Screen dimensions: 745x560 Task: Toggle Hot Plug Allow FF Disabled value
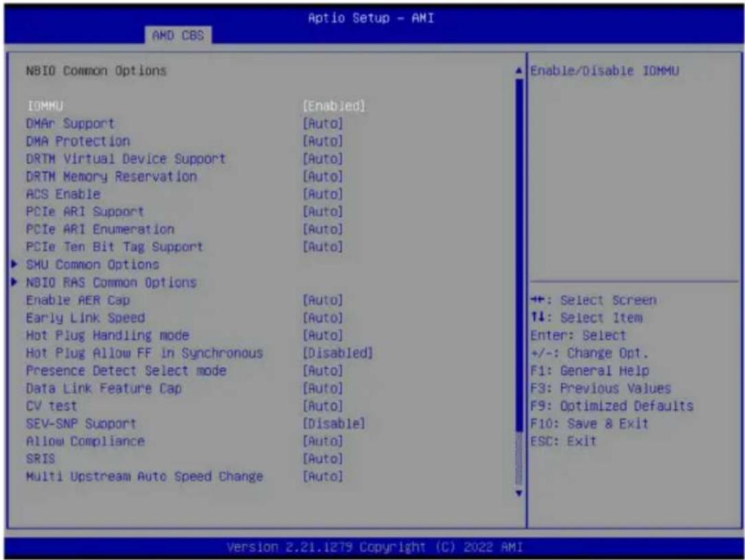[338, 353]
